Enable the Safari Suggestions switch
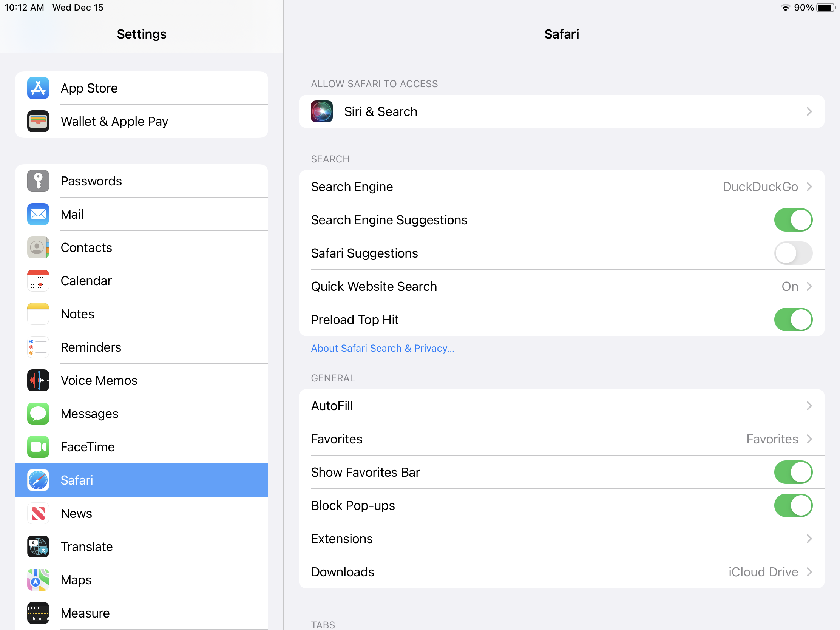Image resolution: width=840 pixels, height=630 pixels. point(793,253)
